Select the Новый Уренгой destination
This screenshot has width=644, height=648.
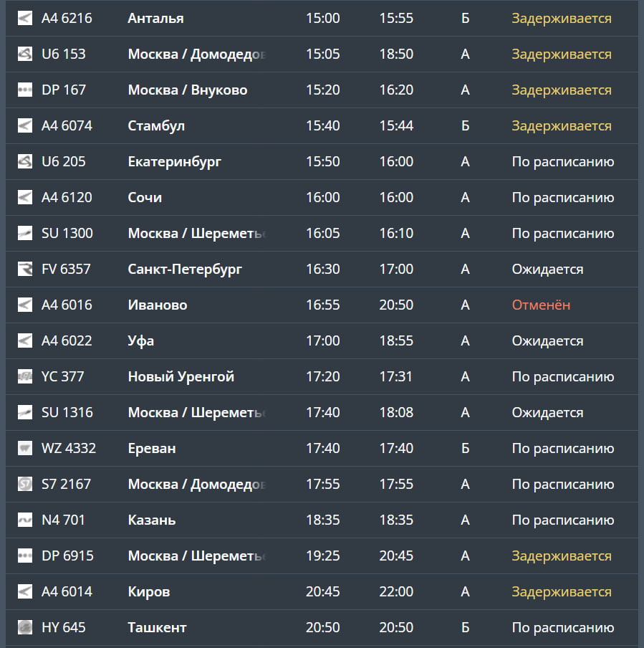coord(181,376)
